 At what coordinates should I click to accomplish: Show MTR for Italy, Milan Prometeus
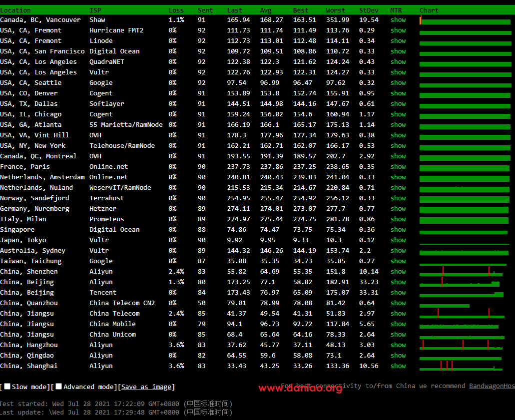(398, 219)
